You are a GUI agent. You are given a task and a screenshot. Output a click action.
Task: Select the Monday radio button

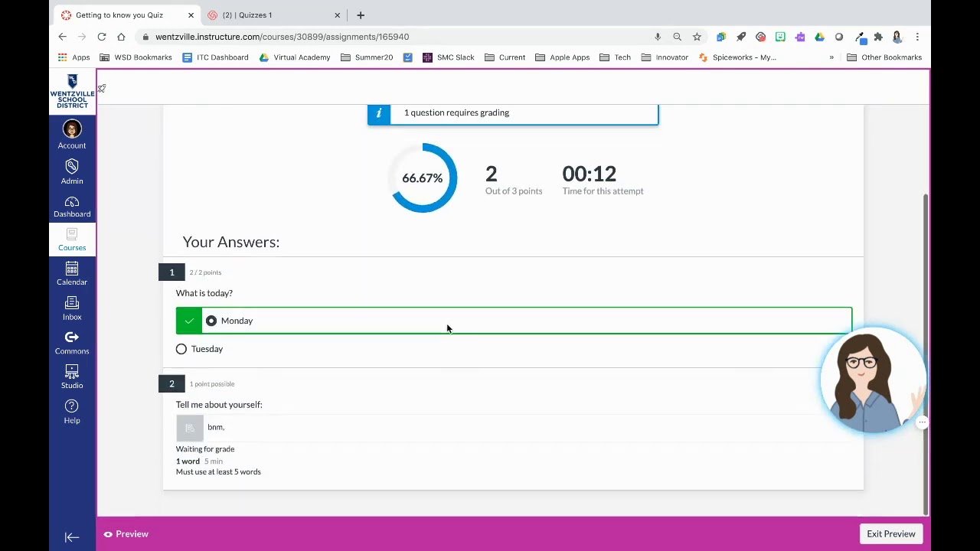click(x=211, y=321)
